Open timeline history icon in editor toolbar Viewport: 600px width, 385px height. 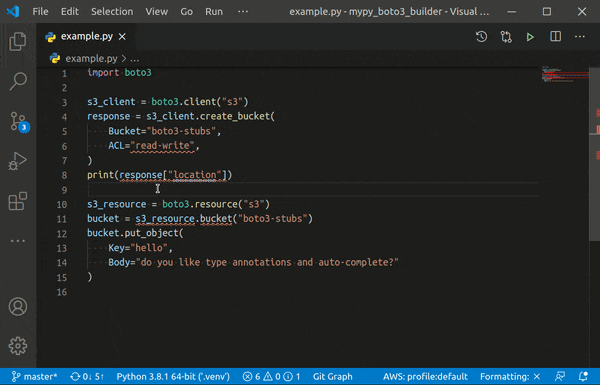click(x=481, y=37)
